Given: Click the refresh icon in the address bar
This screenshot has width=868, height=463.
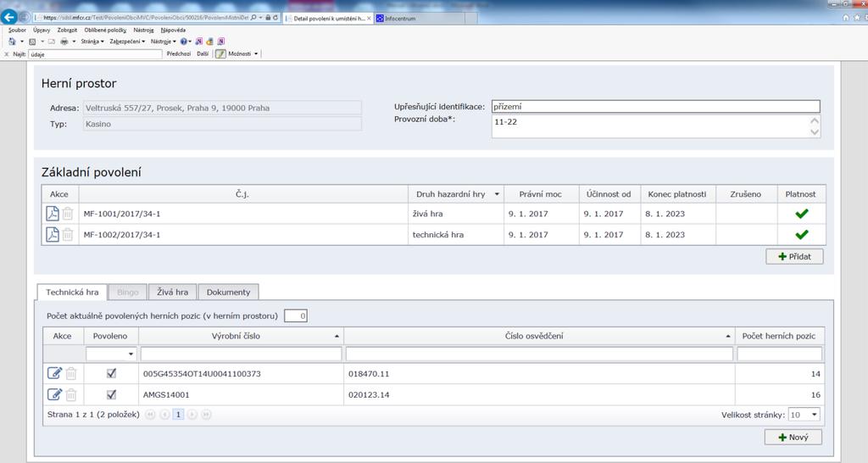Looking at the screenshot, I should pos(275,18).
